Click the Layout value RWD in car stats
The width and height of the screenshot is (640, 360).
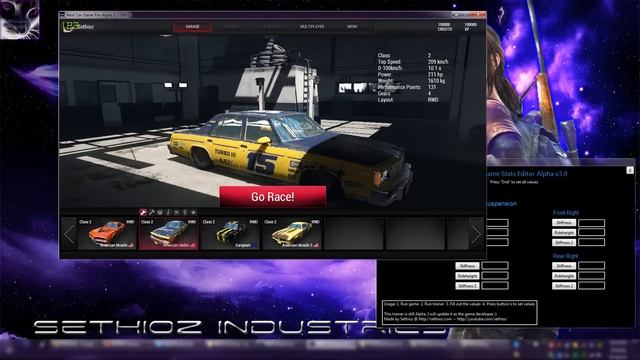tap(433, 100)
